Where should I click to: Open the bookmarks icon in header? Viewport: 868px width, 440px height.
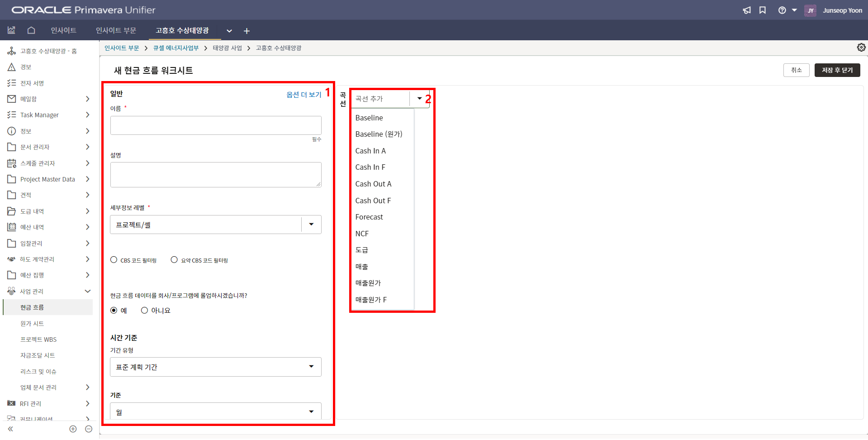pyautogui.click(x=763, y=10)
